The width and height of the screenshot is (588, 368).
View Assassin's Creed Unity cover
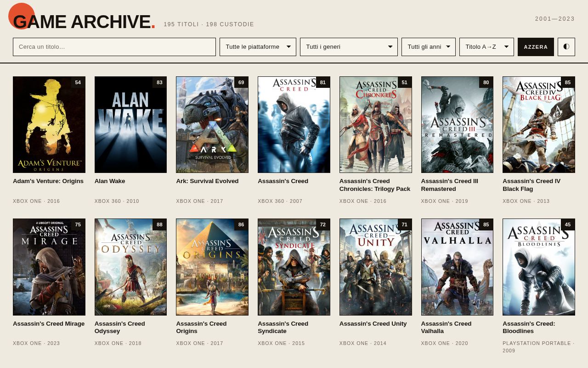pos(376,267)
